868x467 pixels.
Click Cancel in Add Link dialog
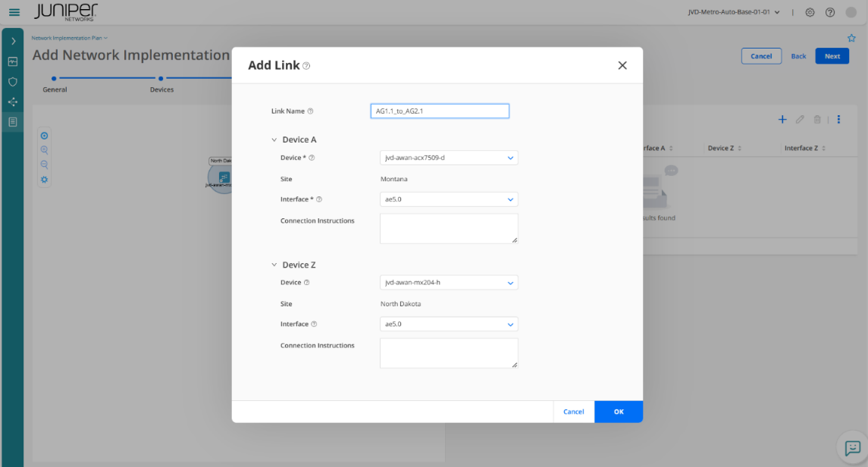tap(574, 412)
